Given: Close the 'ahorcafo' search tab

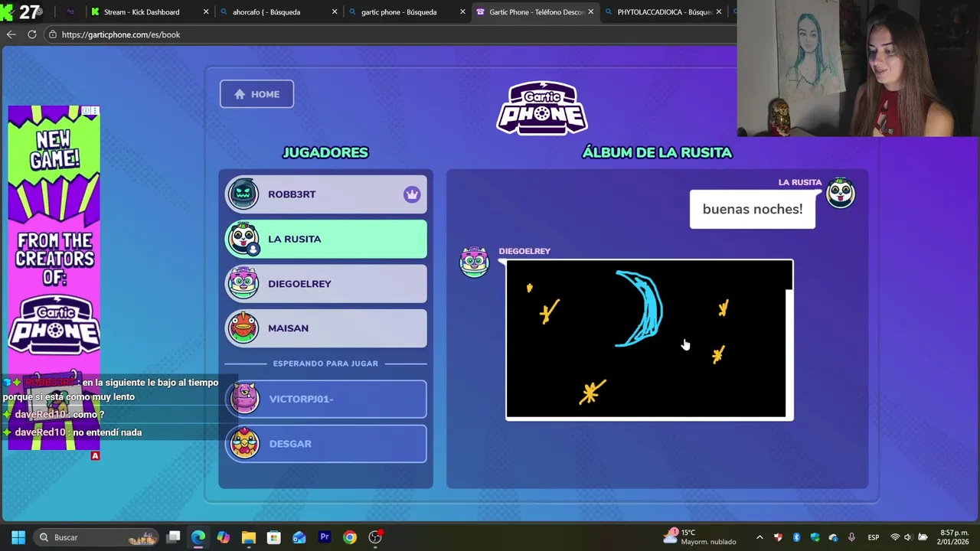Looking at the screenshot, I should [335, 11].
